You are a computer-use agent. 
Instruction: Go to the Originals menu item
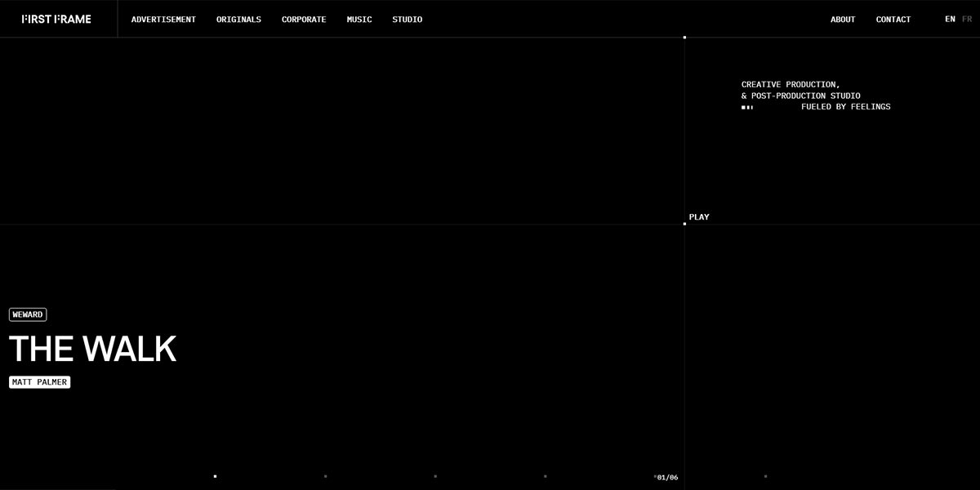click(x=238, y=20)
